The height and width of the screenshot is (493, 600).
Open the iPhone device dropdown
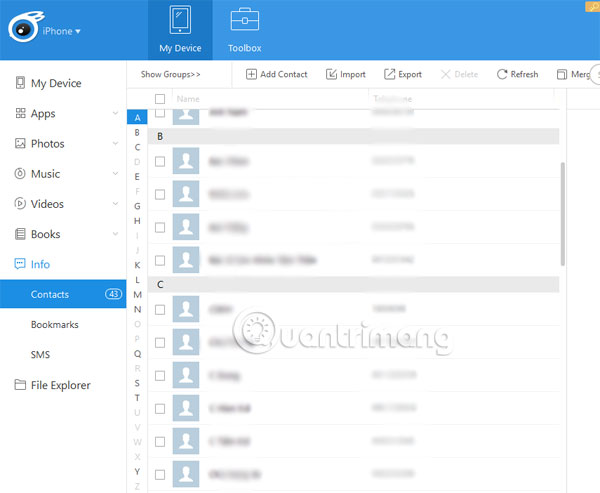pyautogui.click(x=62, y=31)
